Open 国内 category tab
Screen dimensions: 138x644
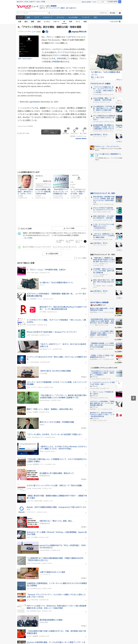pos(26,21)
